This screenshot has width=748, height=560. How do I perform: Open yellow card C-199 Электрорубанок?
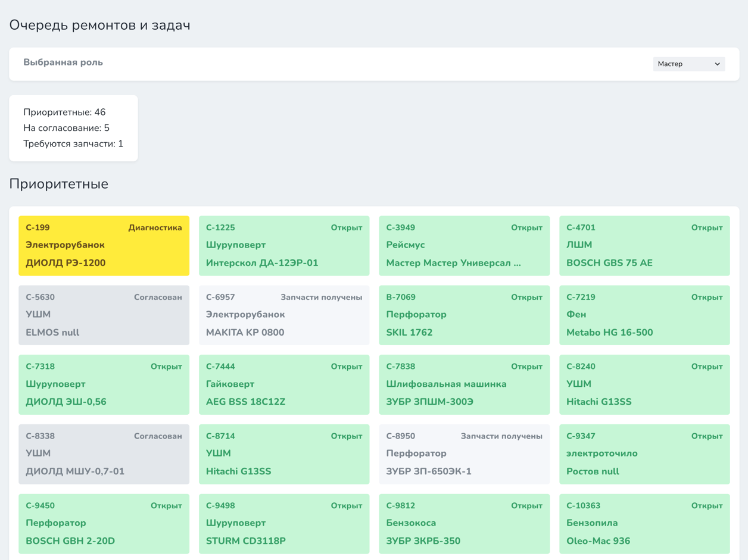(104, 246)
